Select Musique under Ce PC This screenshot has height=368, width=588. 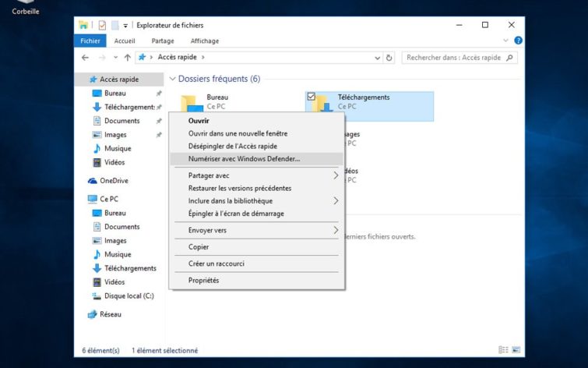point(119,255)
